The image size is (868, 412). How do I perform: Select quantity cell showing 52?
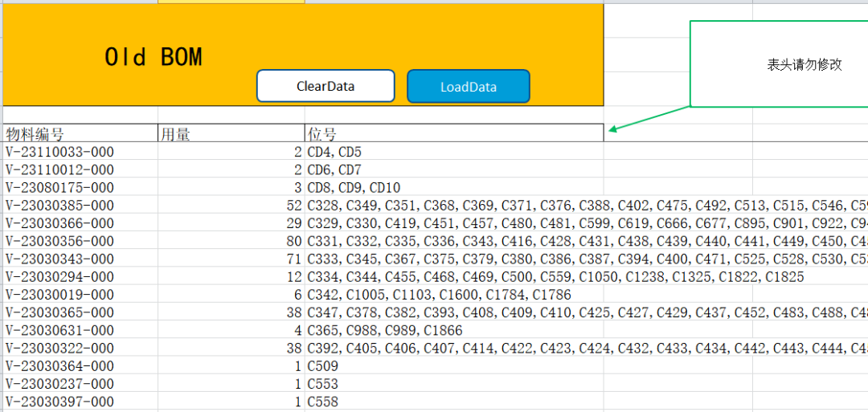(x=231, y=205)
